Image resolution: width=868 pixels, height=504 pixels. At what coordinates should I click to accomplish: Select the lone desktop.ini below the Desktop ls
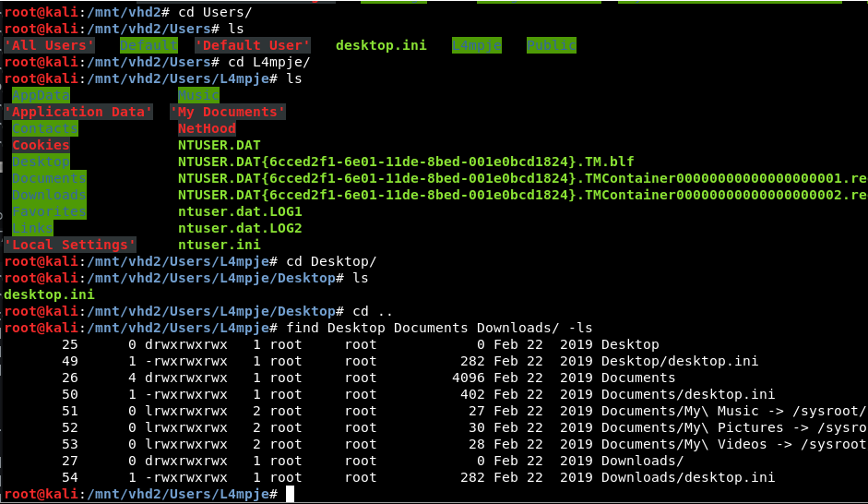(x=49, y=294)
